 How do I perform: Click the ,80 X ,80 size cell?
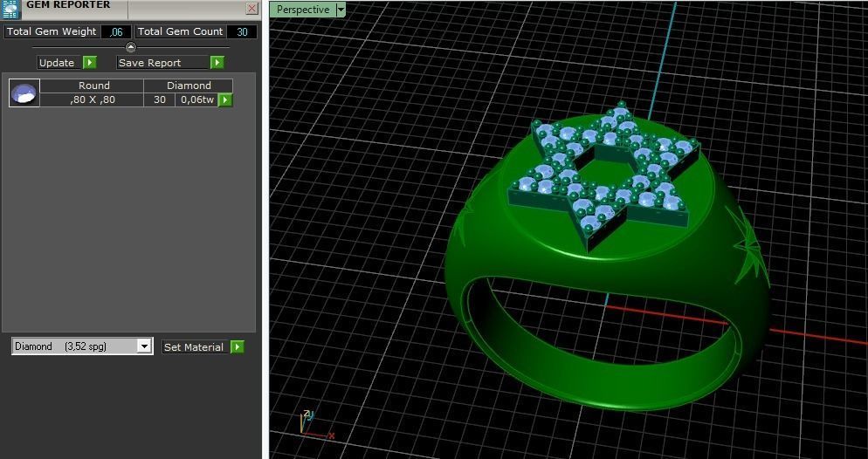click(x=92, y=100)
